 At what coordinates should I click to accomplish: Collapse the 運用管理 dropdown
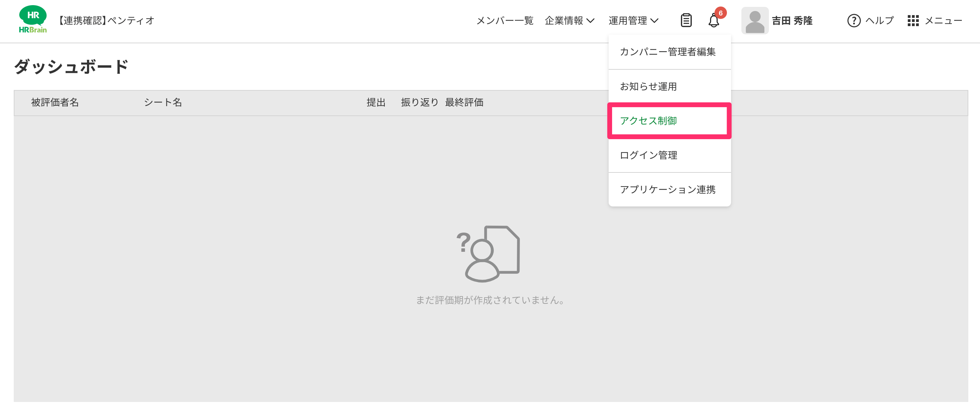pyautogui.click(x=633, y=21)
